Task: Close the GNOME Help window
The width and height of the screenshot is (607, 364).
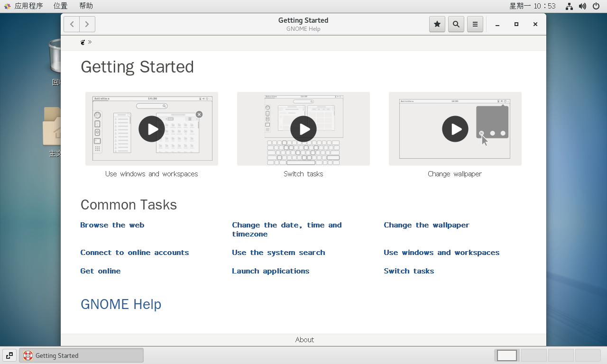Action: click(x=535, y=25)
